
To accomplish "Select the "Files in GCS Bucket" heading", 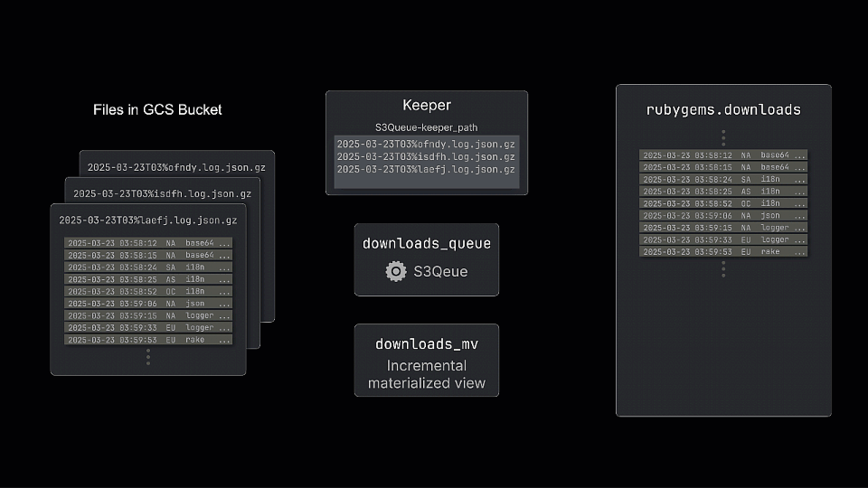I will click(x=157, y=109).
